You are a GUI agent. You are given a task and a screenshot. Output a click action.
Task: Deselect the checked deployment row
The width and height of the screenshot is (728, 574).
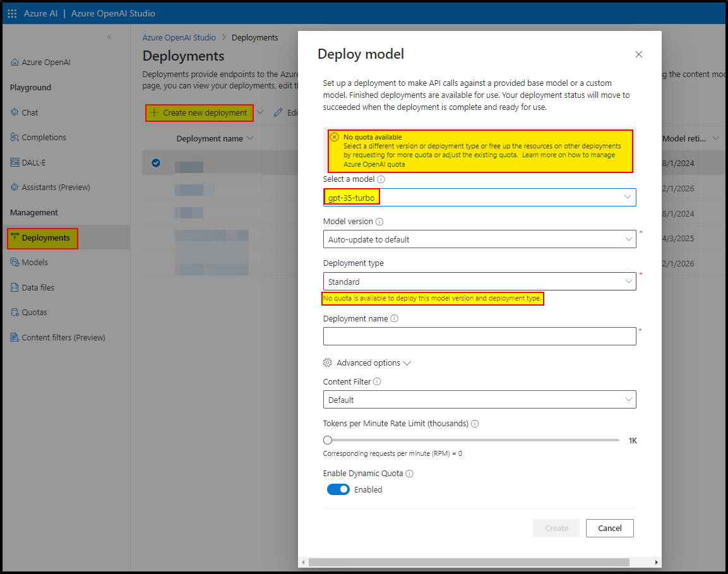pos(154,163)
